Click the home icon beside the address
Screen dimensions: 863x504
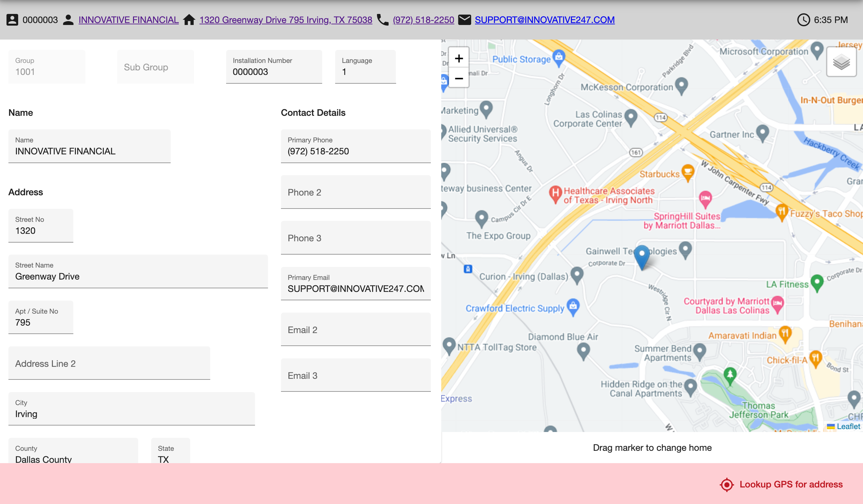click(189, 20)
